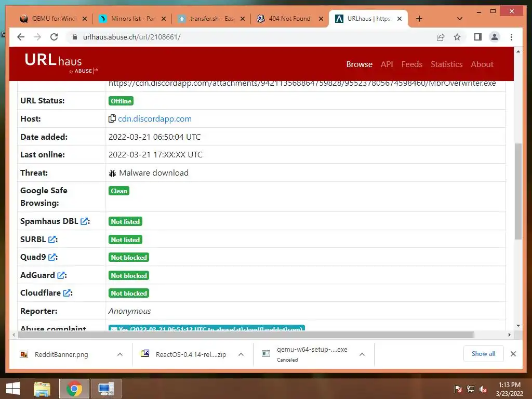This screenshot has height=399, width=532.
Task: Click the Clean Safe Browsing badge
Action: pos(119,191)
